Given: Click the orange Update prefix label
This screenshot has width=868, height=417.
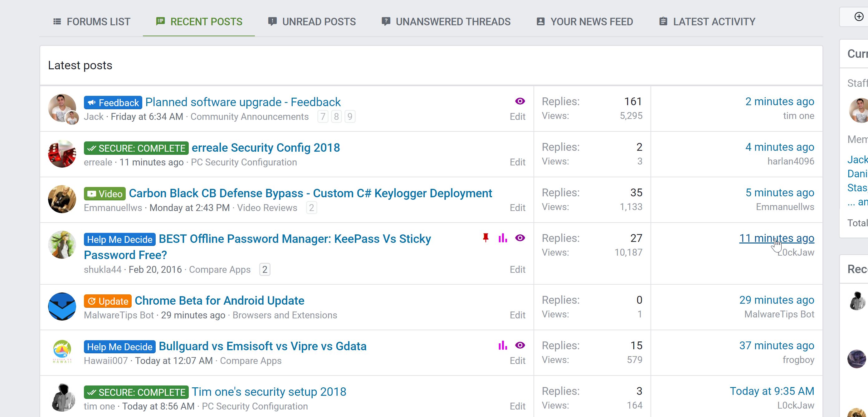Looking at the screenshot, I should (x=108, y=301).
